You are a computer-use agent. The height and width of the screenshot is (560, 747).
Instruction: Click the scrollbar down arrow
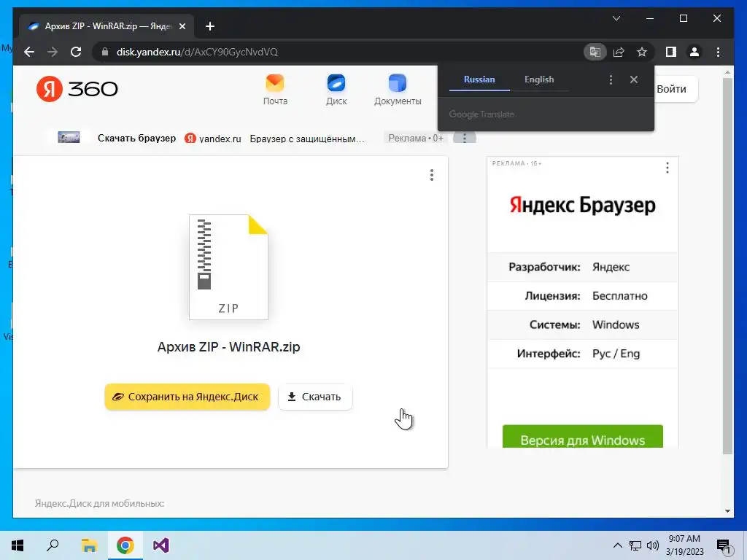click(x=727, y=511)
